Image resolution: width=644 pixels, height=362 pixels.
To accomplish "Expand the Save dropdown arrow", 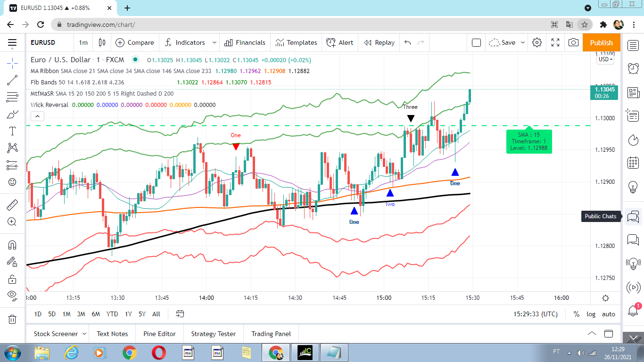I will 522,42.
